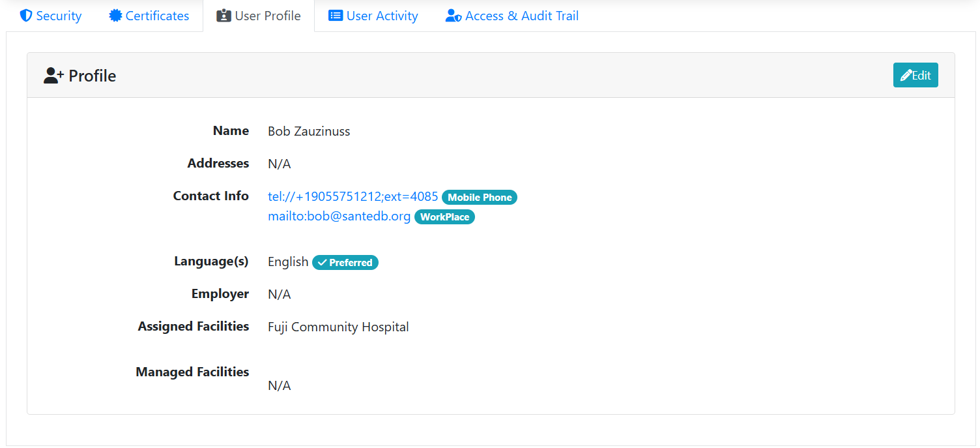Click the user-shield icon on Access & Audit Trail
The image size is (980, 448).
[x=454, y=16]
